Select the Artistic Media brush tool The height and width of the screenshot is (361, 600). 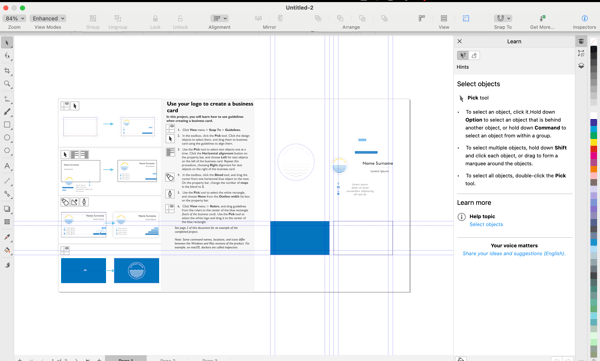point(7,112)
